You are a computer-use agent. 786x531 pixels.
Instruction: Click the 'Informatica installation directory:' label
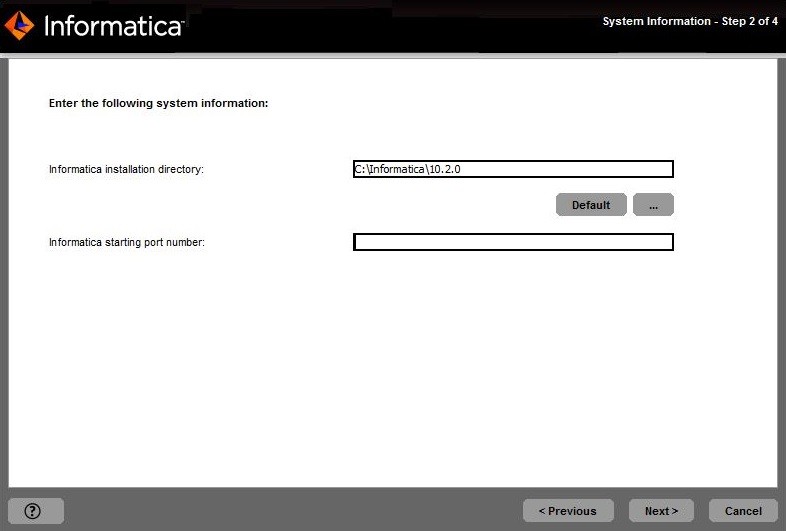(126, 169)
